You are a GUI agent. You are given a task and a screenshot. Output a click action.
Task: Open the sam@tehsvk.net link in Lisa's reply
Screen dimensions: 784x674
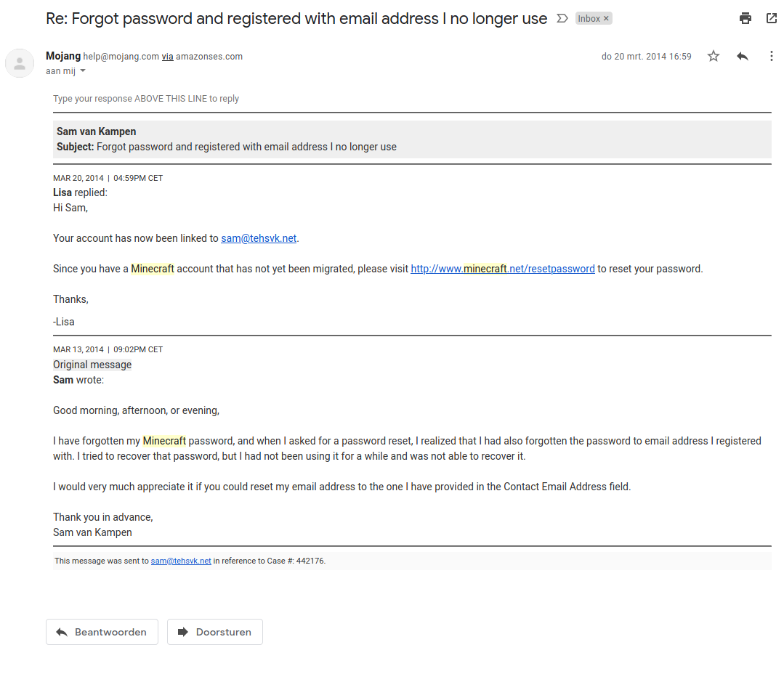[x=259, y=238]
